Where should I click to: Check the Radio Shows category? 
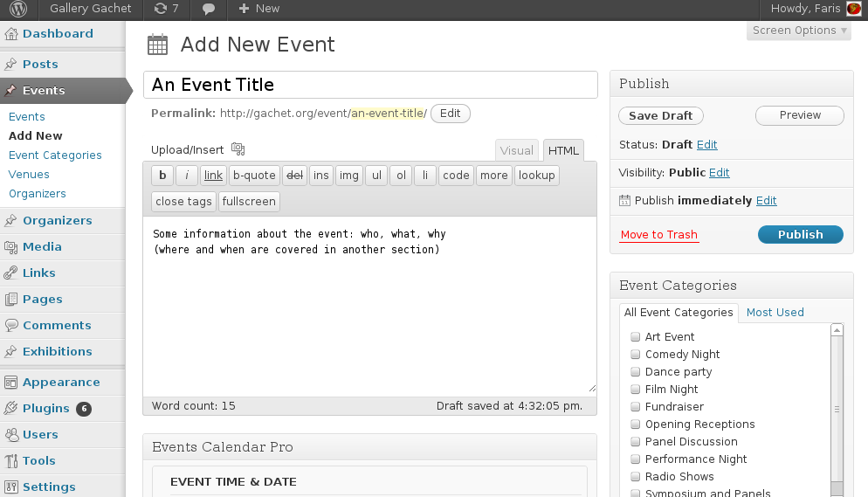[x=636, y=477]
